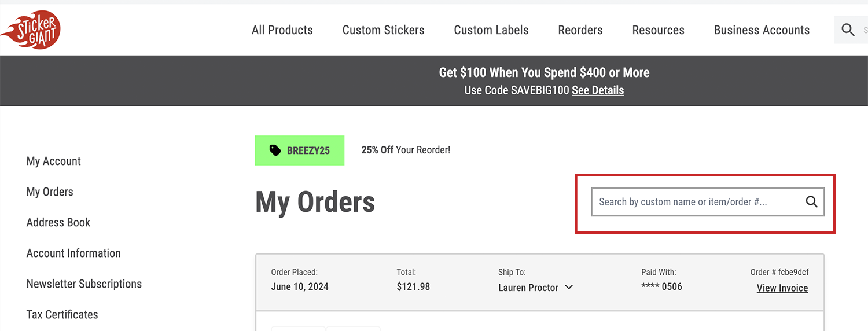Image resolution: width=868 pixels, height=331 pixels.
Task: Click the search icon in orders search box
Action: [x=812, y=201]
